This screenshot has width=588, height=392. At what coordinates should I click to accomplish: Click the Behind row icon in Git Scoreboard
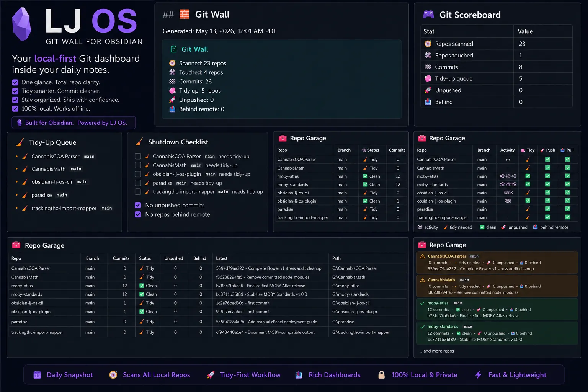click(428, 102)
